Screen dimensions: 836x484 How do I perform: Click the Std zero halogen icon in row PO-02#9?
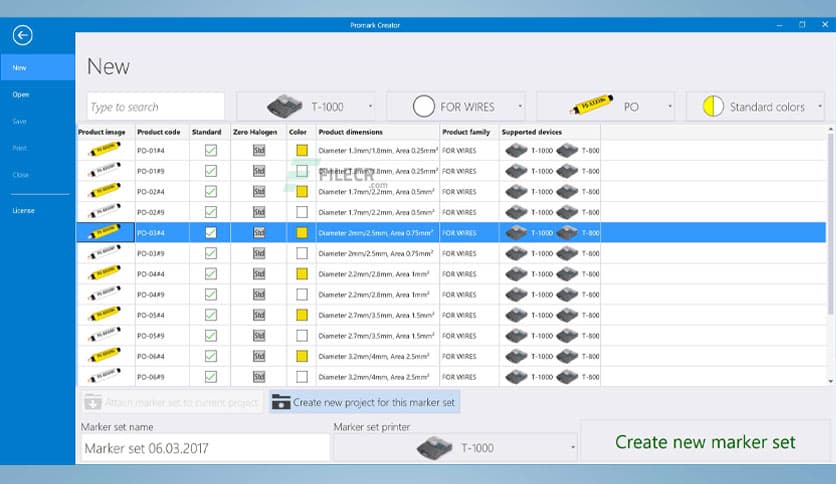click(x=259, y=212)
